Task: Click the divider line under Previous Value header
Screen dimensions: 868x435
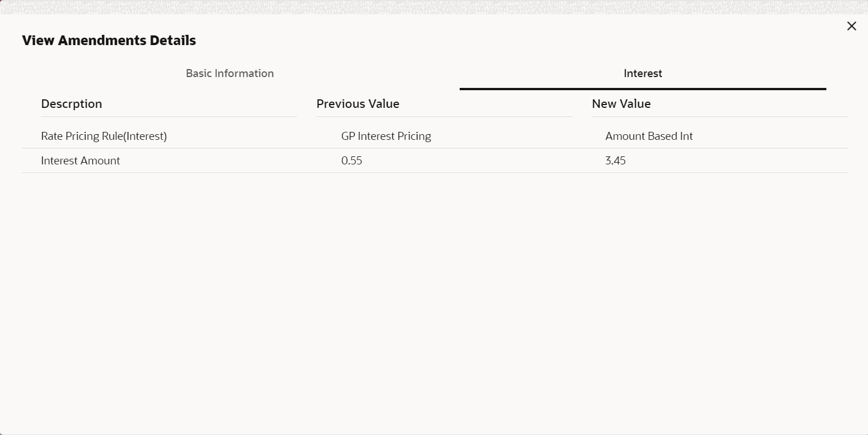Action: (x=444, y=116)
